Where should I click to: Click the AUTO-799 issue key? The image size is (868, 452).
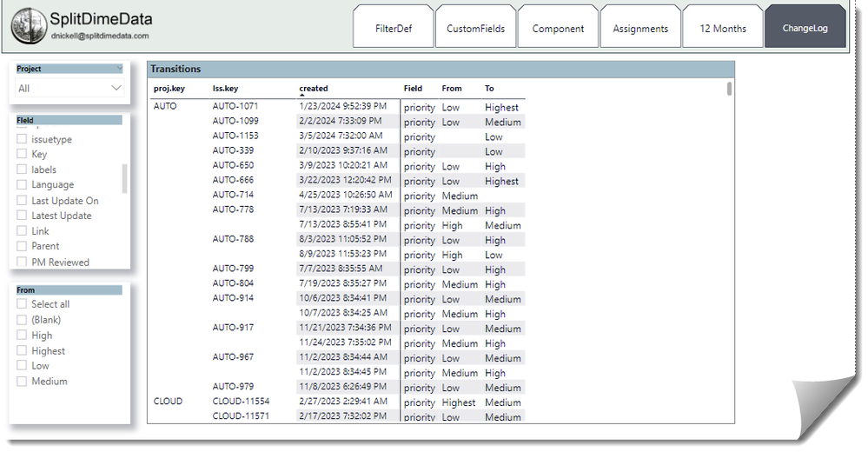(x=233, y=268)
